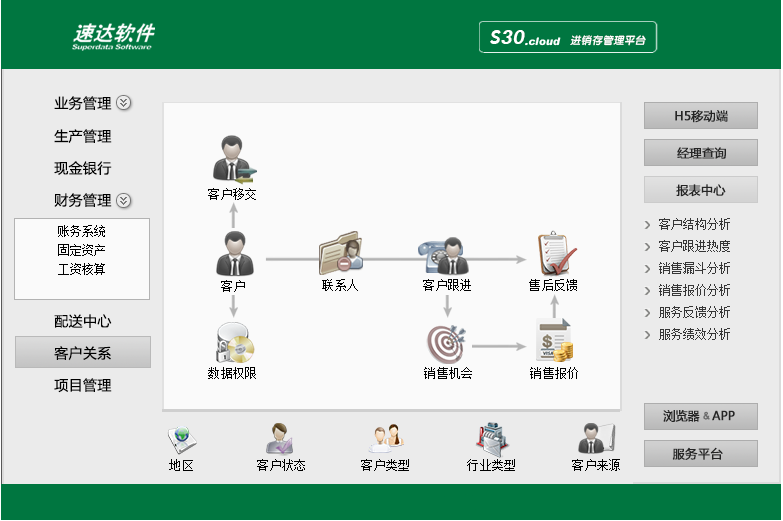
Task: Open the 客户类型 people icon
Action: [386, 439]
